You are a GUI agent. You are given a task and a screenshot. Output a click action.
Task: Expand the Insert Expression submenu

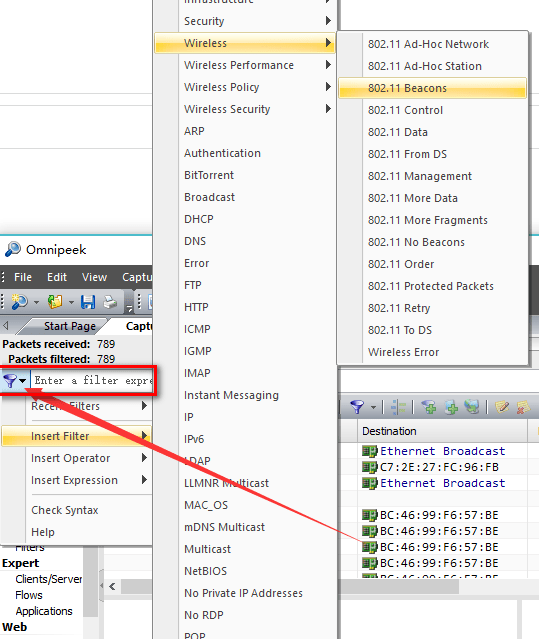[x=144, y=480]
